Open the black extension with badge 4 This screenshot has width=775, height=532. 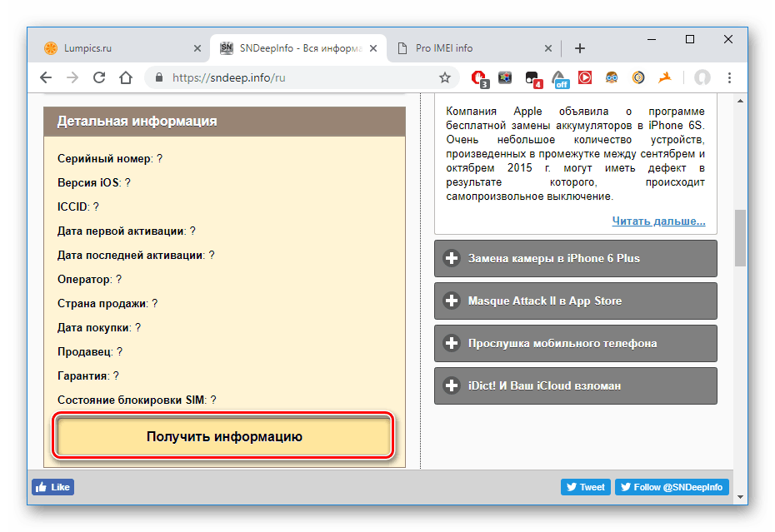click(533, 78)
